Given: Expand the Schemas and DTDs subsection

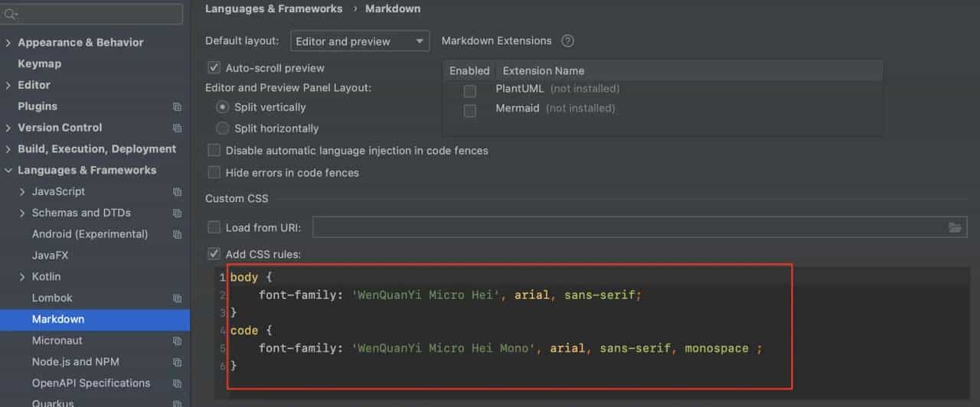Looking at the screenshot, I should pos(22,213).
